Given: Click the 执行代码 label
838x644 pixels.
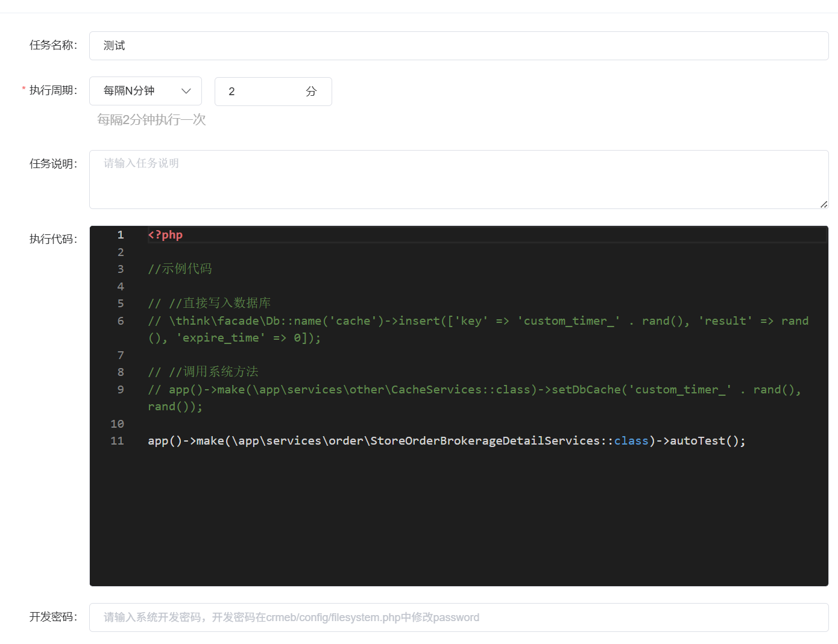Looking at the screenshot, I should 53,239.
